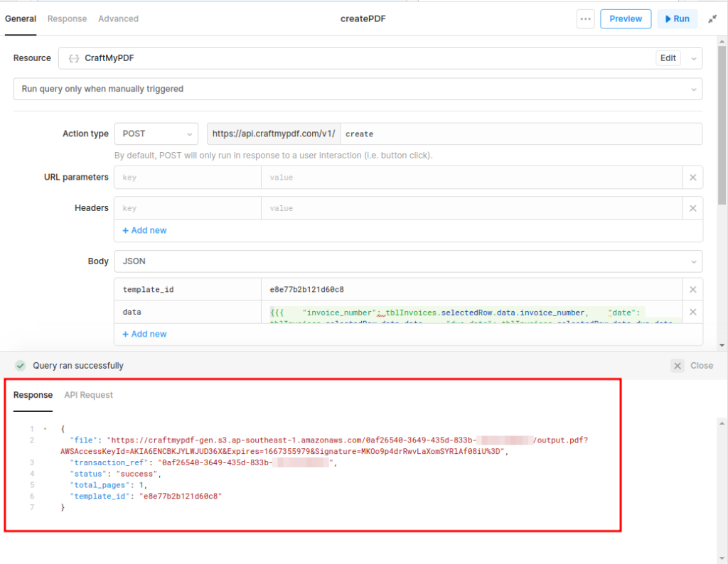Image resolution: width=728 pixels, height=564 pixels.
Task: Click the "total_pages": 1 line
Action: (108, 485)
